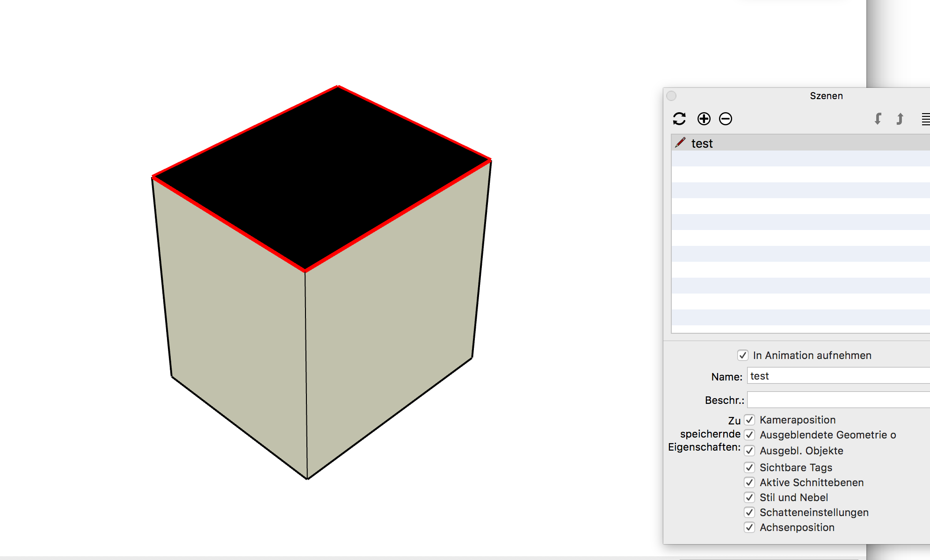Viewport: 930px width, 560px height.
Task: Uncheck Kameraposition property
Action: pyautogui.click(x=749, y=420)
